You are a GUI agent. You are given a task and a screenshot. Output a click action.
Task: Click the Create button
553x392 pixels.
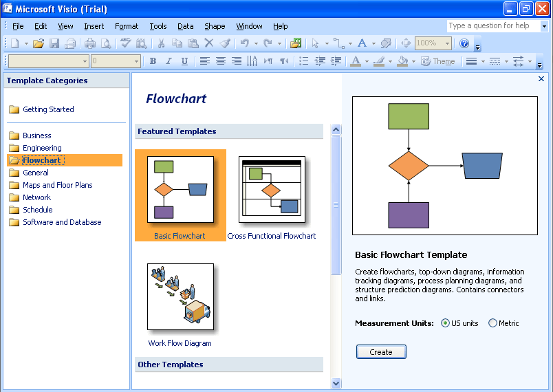pos(381,351)
